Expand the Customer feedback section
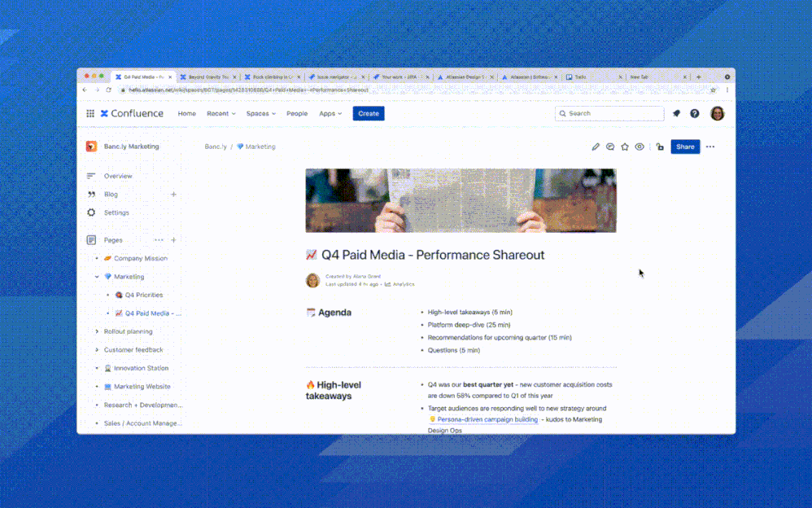Image resolution: width=812 pixels, height=508 pixels. (x=96, y=349)
